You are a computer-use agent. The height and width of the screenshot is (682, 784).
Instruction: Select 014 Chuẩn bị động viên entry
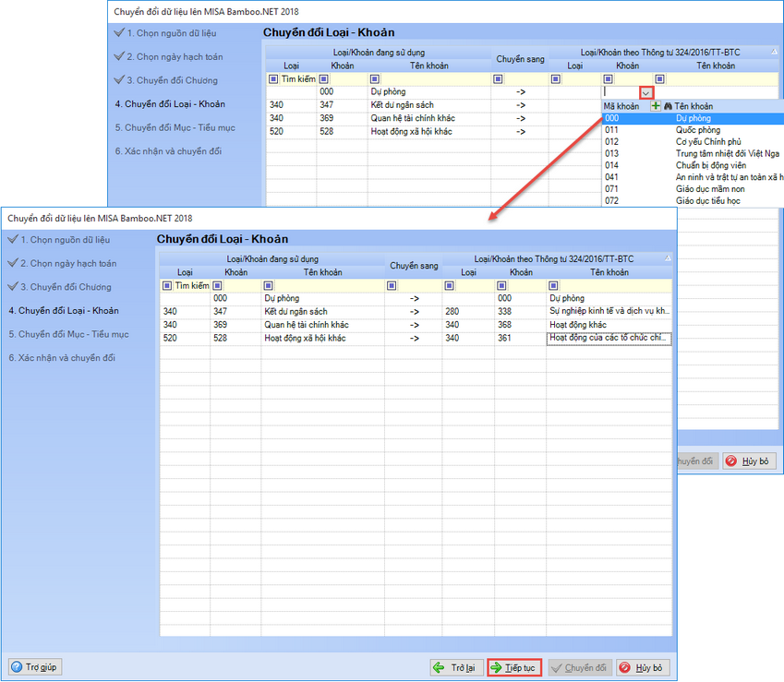coord(693,165)
